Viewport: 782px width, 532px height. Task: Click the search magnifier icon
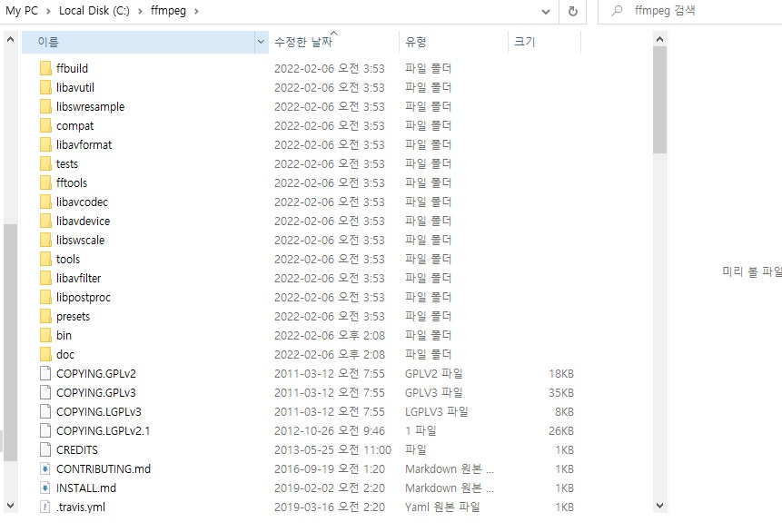pos(617,11)
